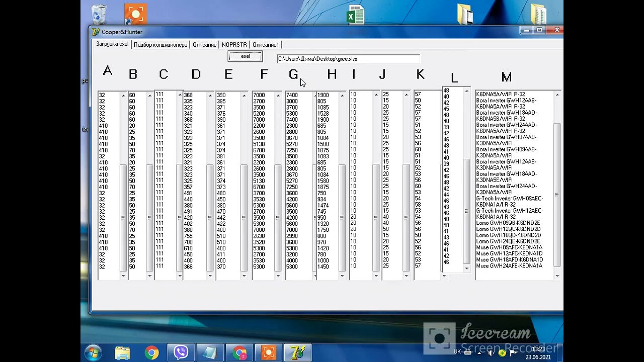Click the column A scrollbar thumb
The height and width of the screenshot is (362, 644).
click(x=123, y=218)
